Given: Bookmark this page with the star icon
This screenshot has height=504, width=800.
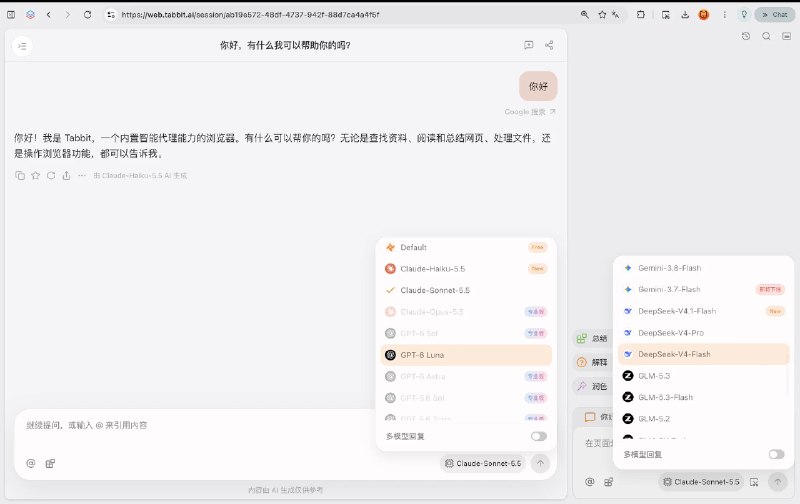Looking at the screenshot, I should click(x=602, y=15).
